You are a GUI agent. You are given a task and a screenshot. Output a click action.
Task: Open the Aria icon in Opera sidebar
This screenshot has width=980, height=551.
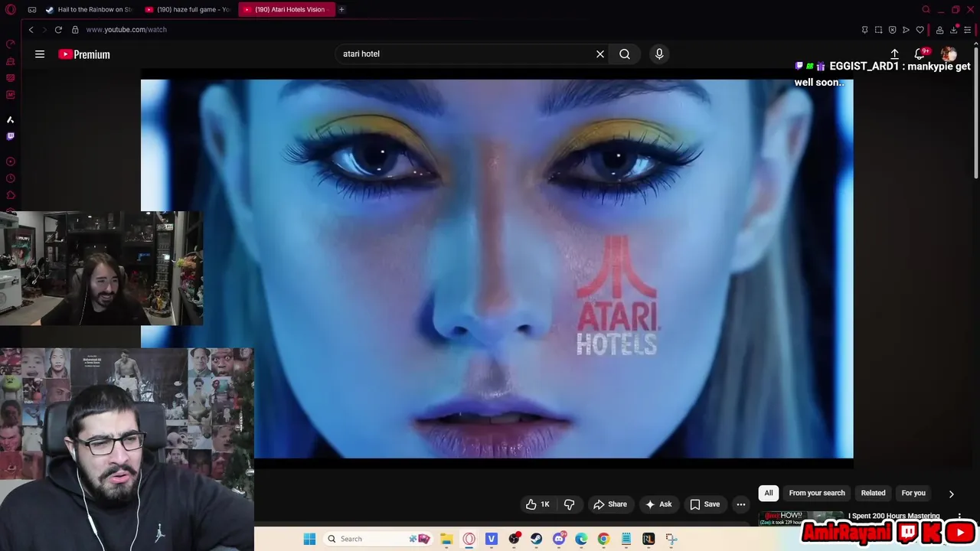point(11,120)
